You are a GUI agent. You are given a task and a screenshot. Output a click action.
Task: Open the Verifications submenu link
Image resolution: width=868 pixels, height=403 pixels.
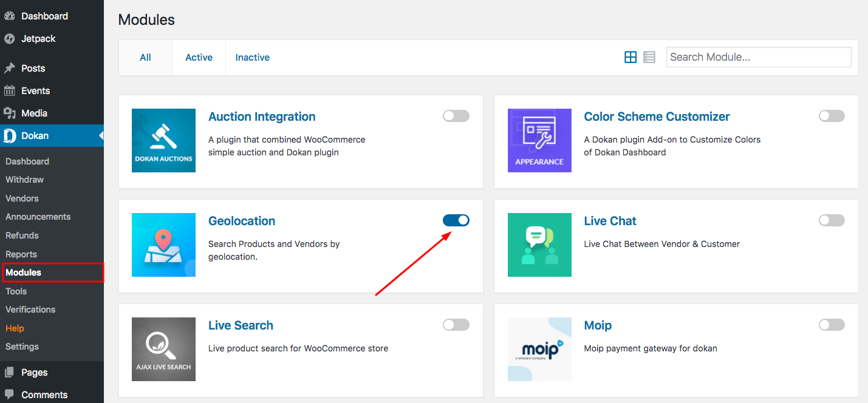coord(30,310)
